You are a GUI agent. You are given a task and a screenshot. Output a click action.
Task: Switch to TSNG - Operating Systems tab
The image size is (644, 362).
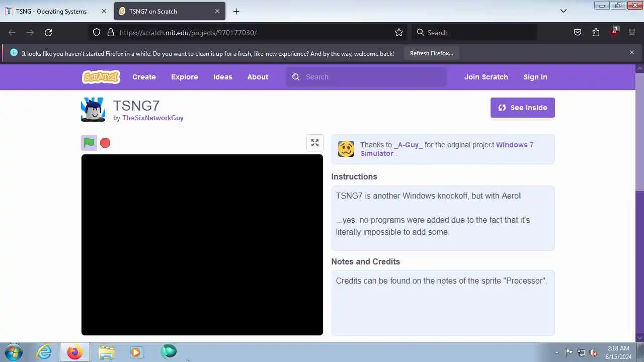pyautogui.click(x=51, y=11)
